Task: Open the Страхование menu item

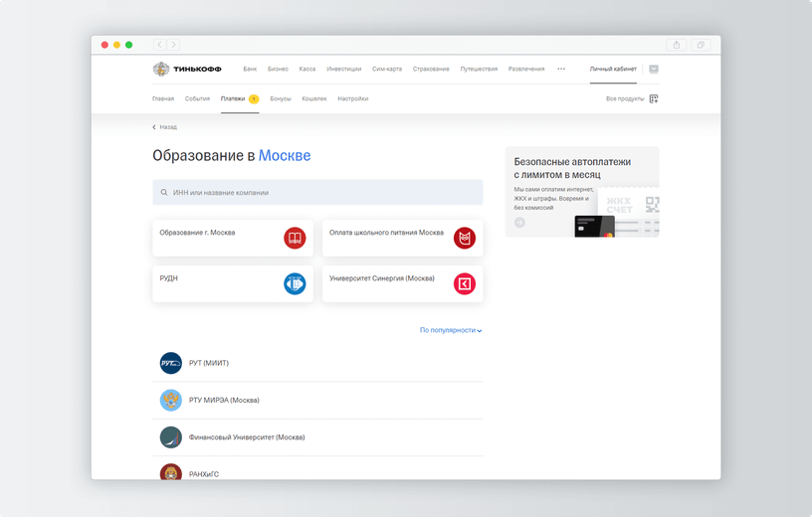Action: tap(431, 69)
